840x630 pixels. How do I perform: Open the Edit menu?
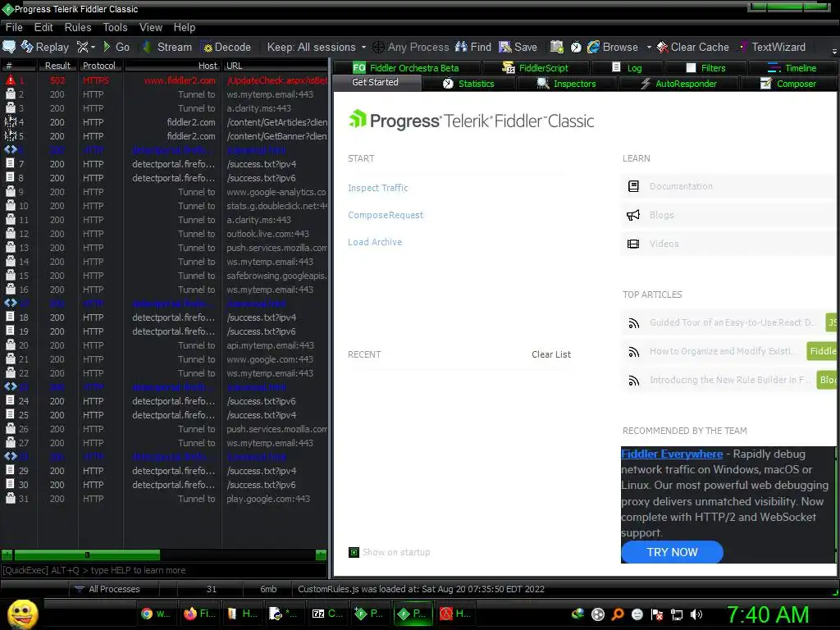click(x=43, y=27)
